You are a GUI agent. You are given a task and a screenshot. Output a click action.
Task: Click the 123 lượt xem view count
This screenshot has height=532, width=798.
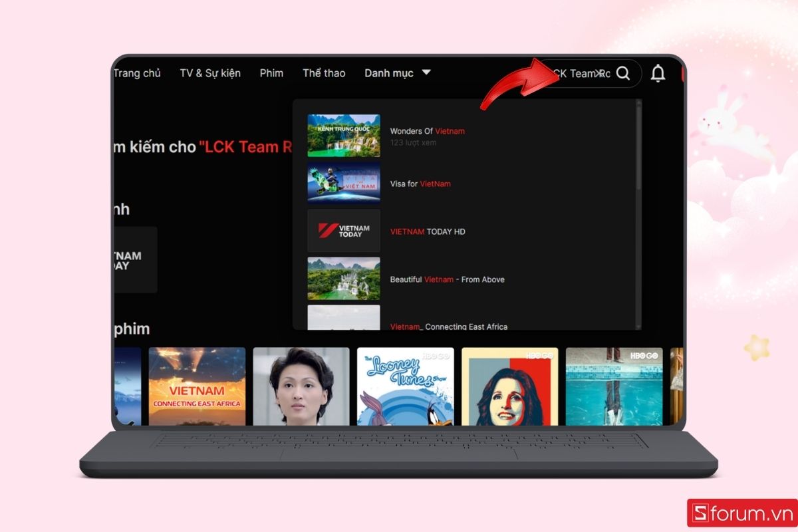414,143
